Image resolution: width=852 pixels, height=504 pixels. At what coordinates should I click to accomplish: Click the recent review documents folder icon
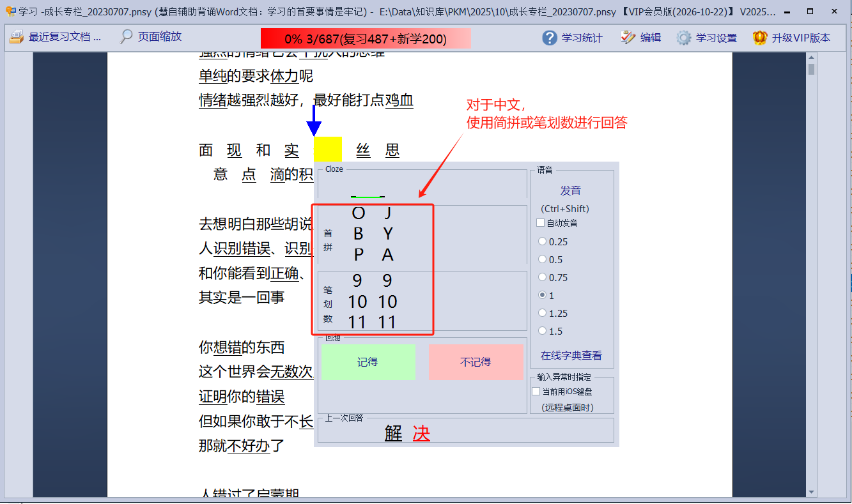pos(16,37)
